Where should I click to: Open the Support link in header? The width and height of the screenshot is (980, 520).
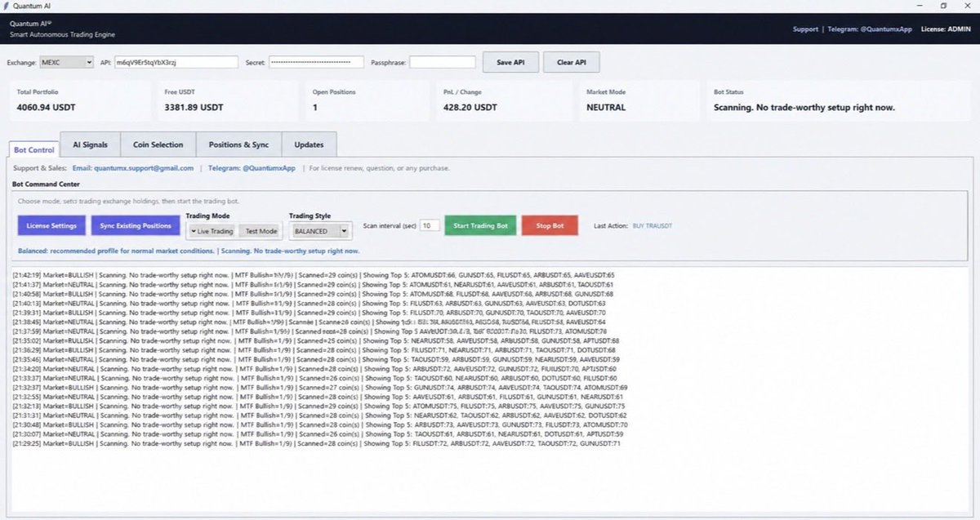[805, 29]
